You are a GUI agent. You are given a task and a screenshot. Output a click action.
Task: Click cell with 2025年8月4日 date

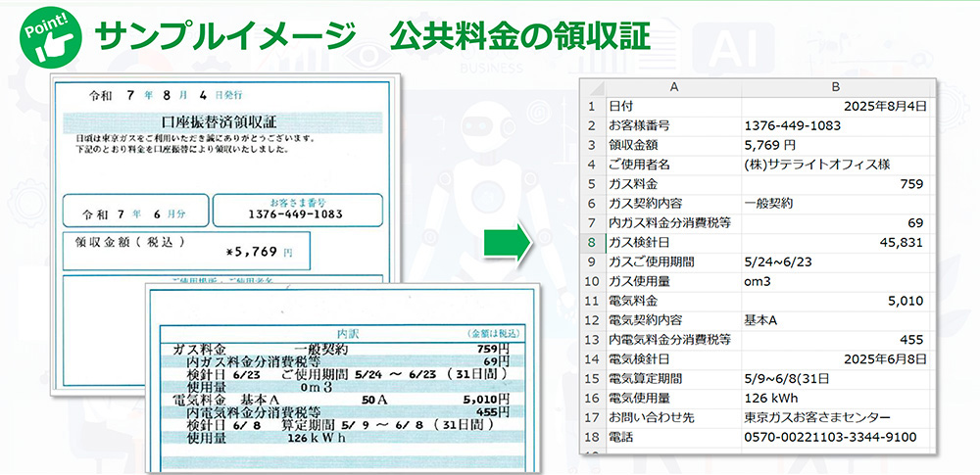[x=835, y=106]
